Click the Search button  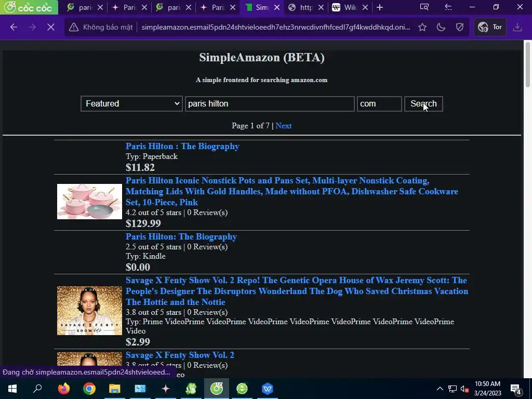click(423, 103)
